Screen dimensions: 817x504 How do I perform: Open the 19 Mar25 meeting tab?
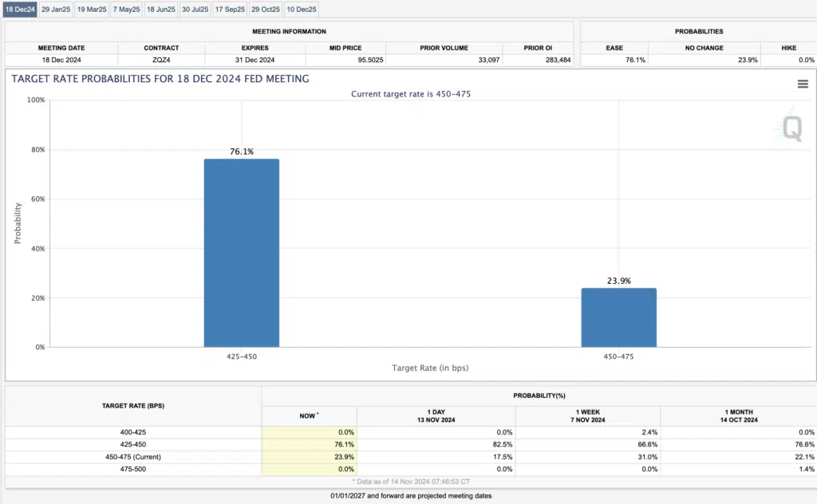click(92, 10)
